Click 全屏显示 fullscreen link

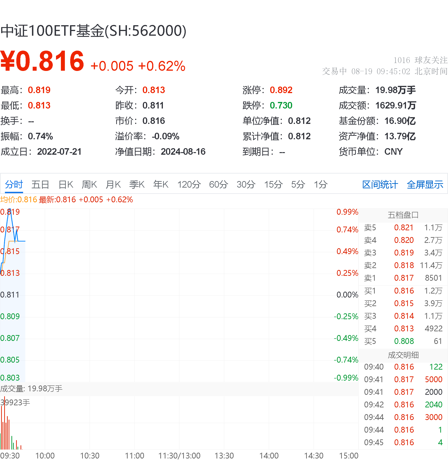[x=425, y=185]
